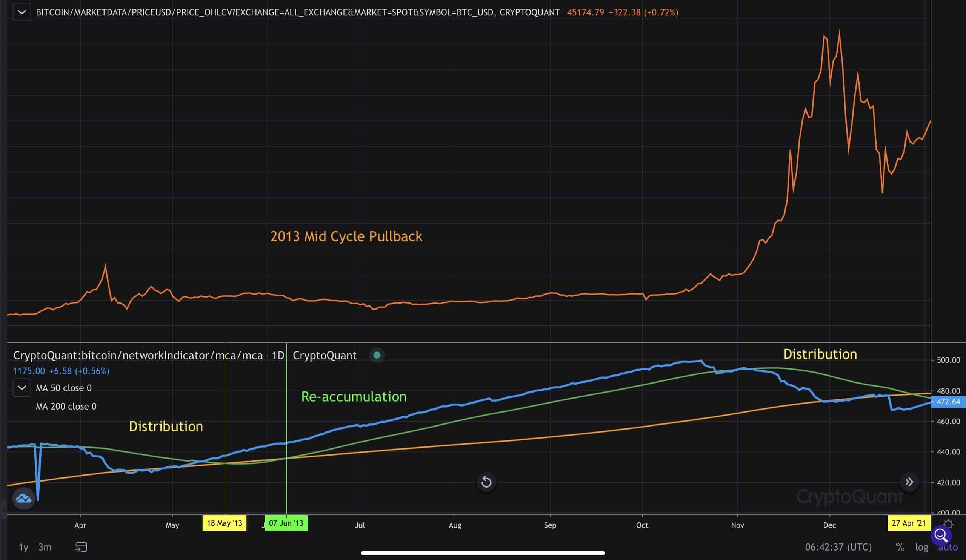966x560 pixels.
Task: Click the blue 472.64 price label
Action: pyautogui.click(x=948, y=401)
